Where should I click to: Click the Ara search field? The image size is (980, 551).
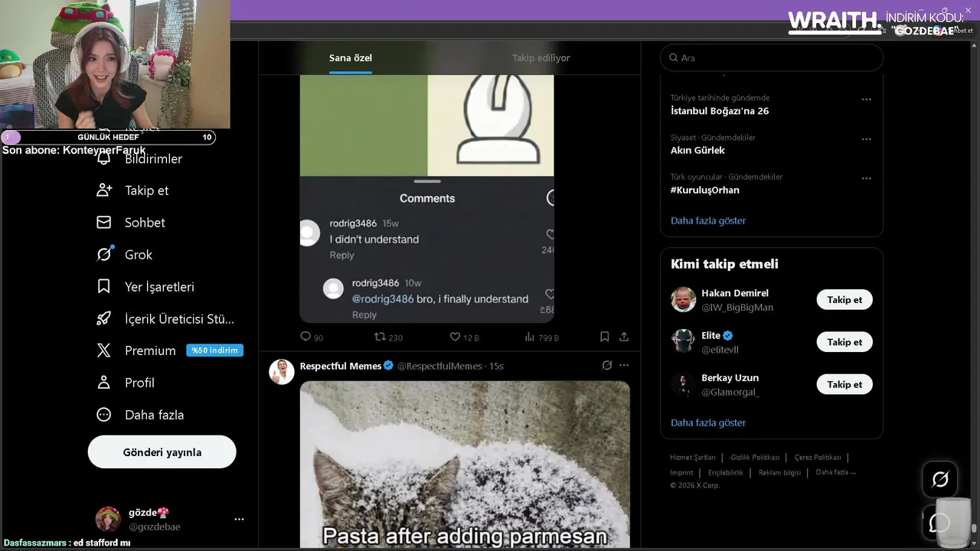(772, 57)
